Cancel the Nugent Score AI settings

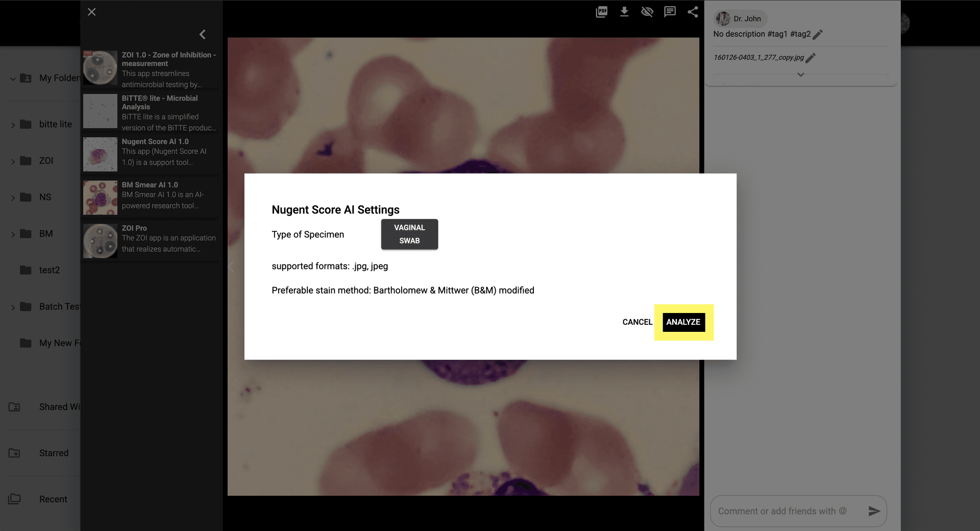pos(637,322)
